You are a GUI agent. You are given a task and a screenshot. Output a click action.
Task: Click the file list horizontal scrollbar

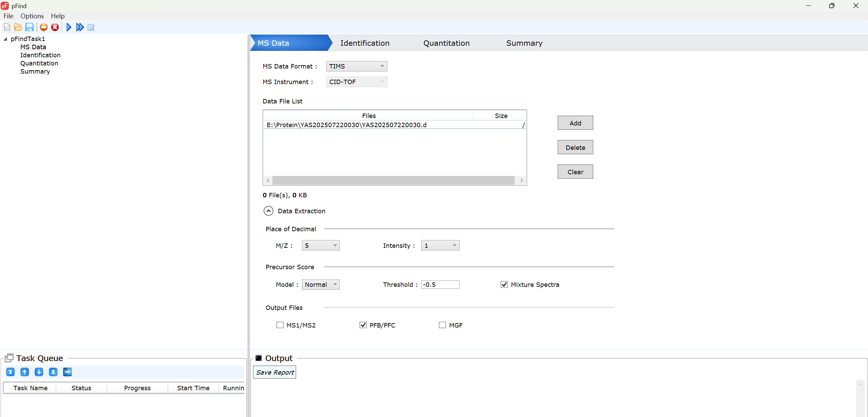tap(393, 180)
